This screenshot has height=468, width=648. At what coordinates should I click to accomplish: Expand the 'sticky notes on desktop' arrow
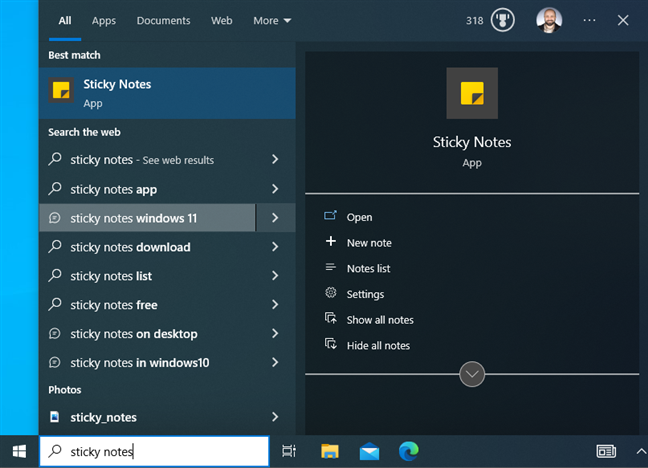coord(275,333)
